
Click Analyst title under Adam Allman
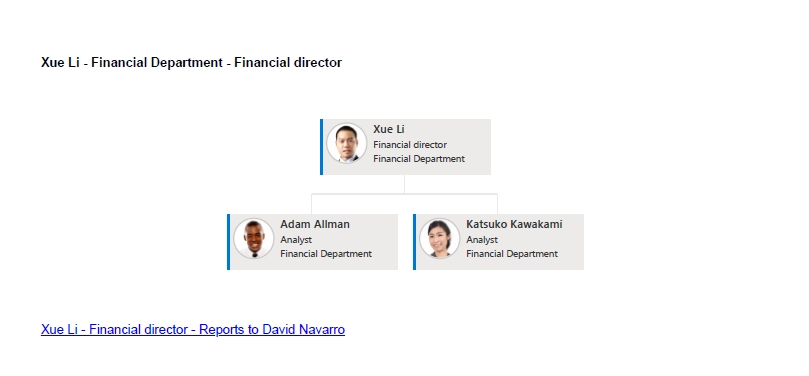click(x=296, y=240)
